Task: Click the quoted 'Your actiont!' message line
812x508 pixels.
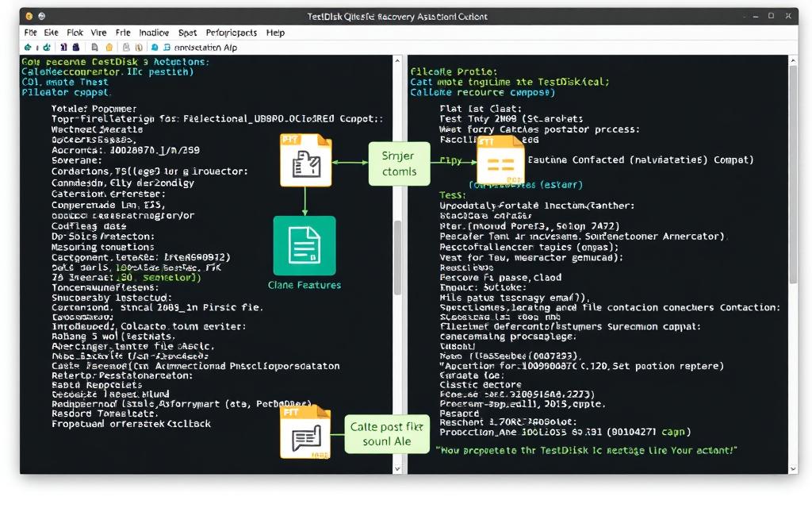Action: pos(586,451)
